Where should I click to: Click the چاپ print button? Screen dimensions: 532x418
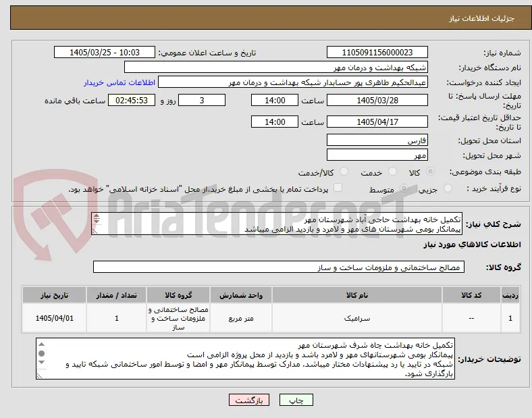click(296, 400)
